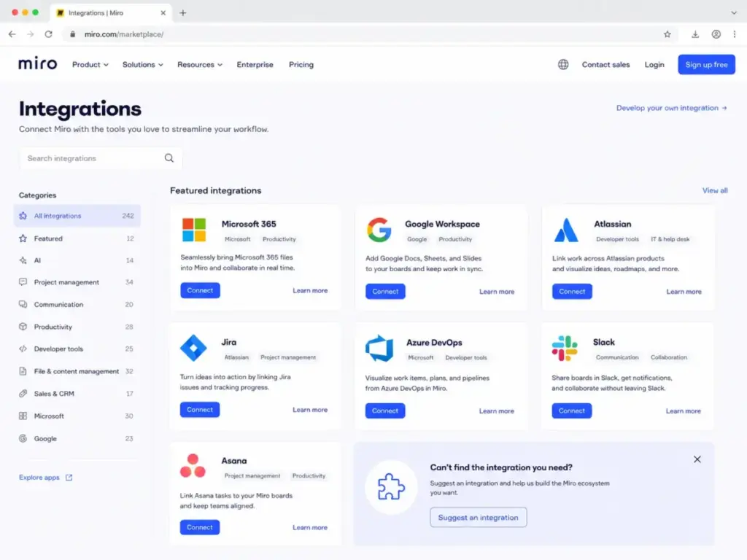Connect Slack
Image resolution: width=747 pixels, height=560 pixels.
point(572,411)
